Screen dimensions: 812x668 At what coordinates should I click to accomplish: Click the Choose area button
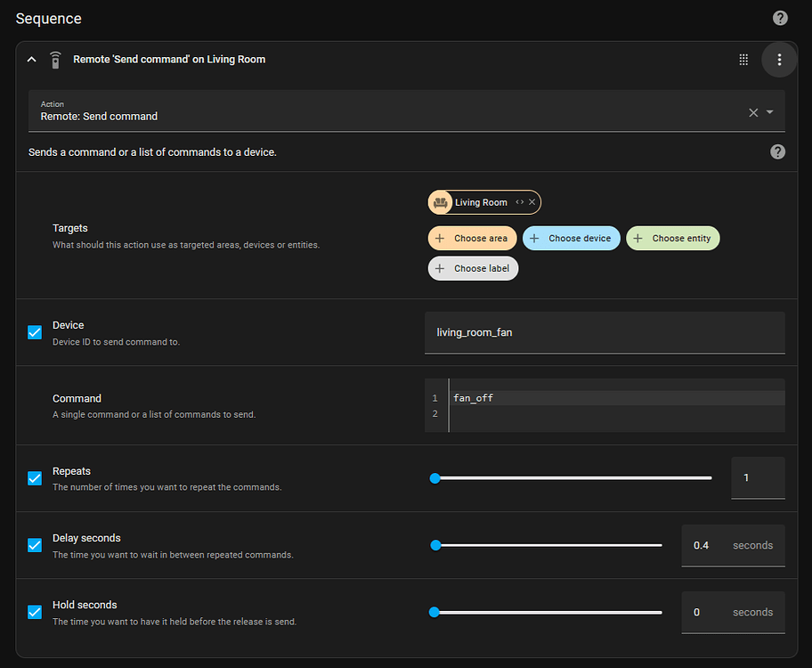point(473,238)
